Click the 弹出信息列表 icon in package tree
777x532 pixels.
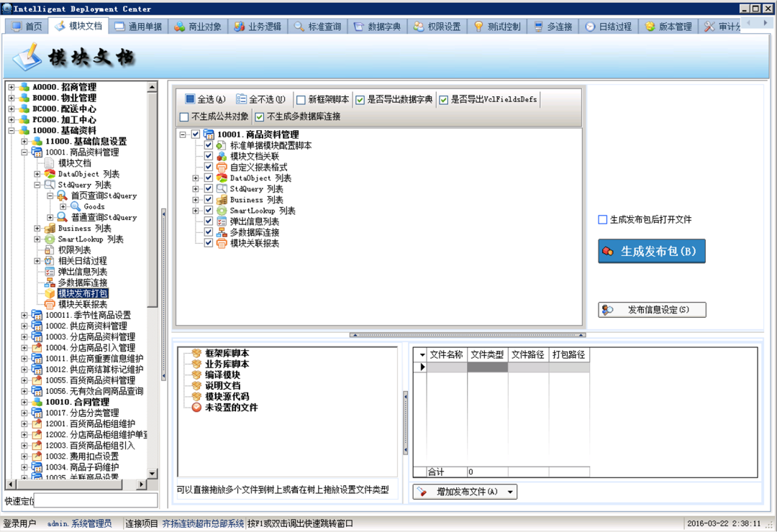click(x=222, y=221)
